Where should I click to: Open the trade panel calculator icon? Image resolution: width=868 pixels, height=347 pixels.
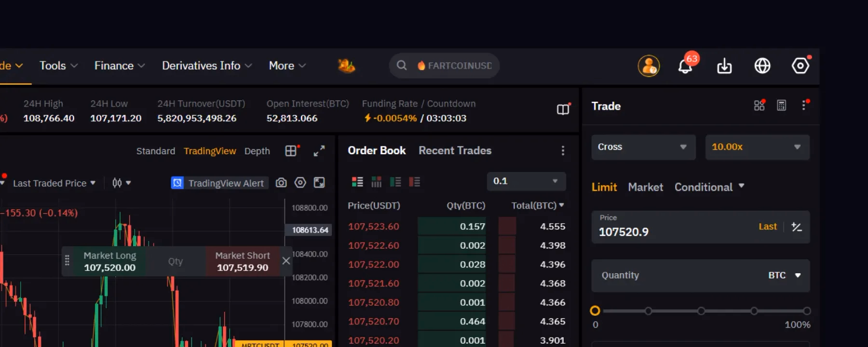782,106
